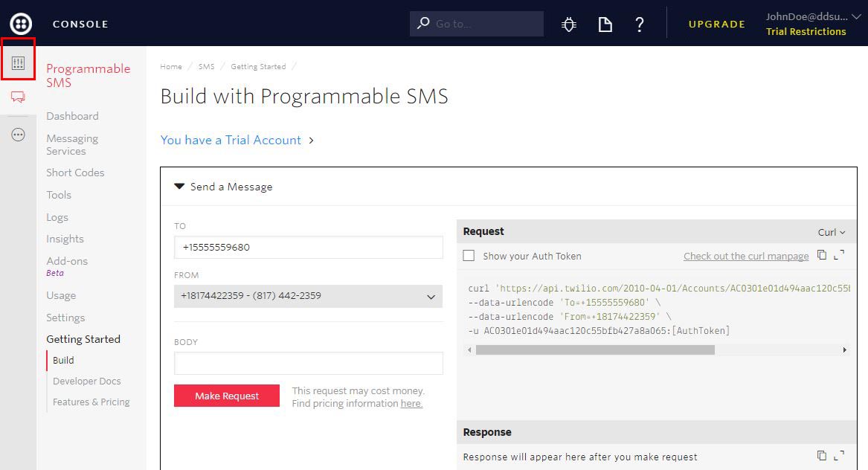868x470 pixels.
Task: Click the CONSOLE header label
Action: tap(80, 25)
